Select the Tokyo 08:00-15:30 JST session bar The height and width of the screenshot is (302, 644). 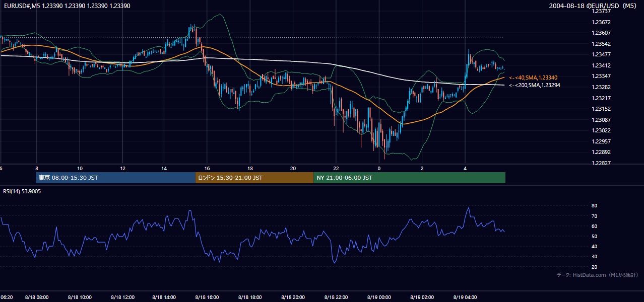[115, 178]
